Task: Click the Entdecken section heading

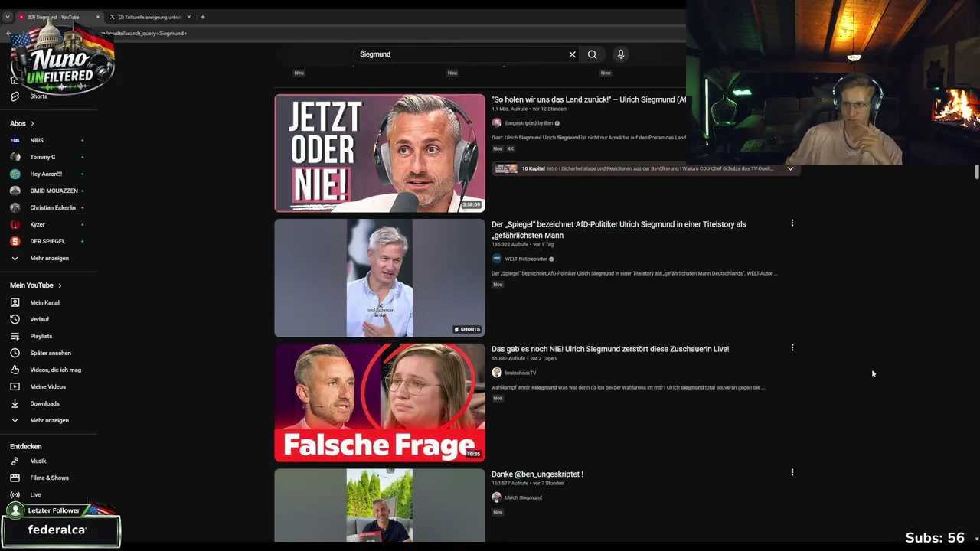Action: click(26, 446)
